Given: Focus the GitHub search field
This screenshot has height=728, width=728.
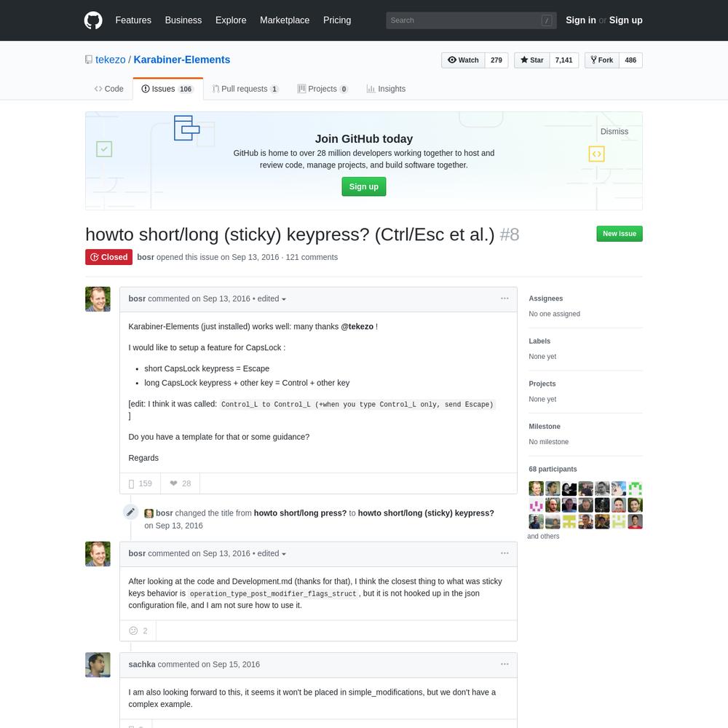Looking at the screenshot, I should tap(471, 20).
